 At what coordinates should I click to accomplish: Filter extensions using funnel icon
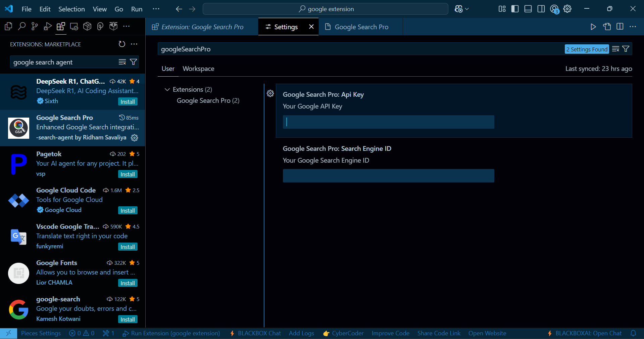click(x=133, y=62)
